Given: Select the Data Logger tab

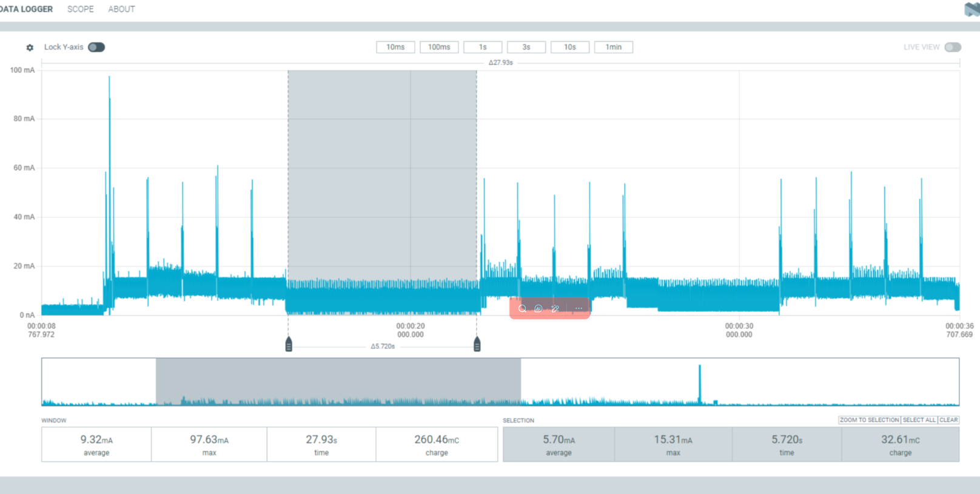Looking at the screenshot, I should [x=27, y=9].
